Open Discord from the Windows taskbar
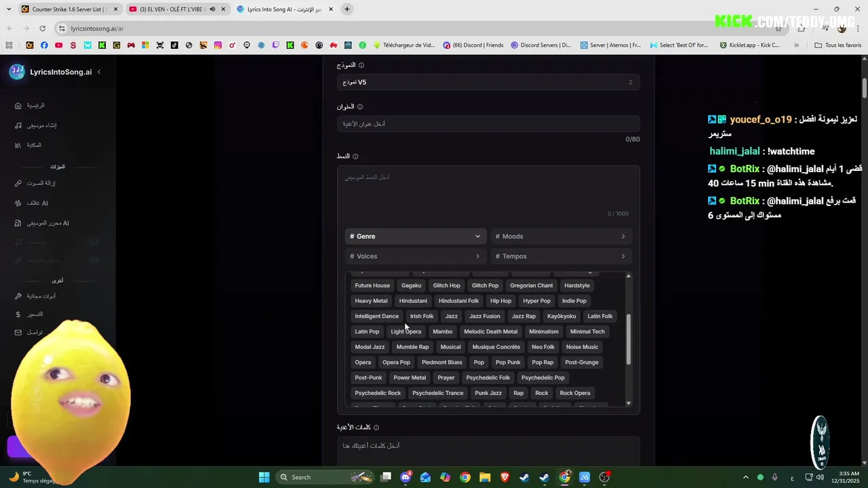Image resolution: width=868 pixels, height=488 pixels. pyautogui.click(x=406, y=477)
